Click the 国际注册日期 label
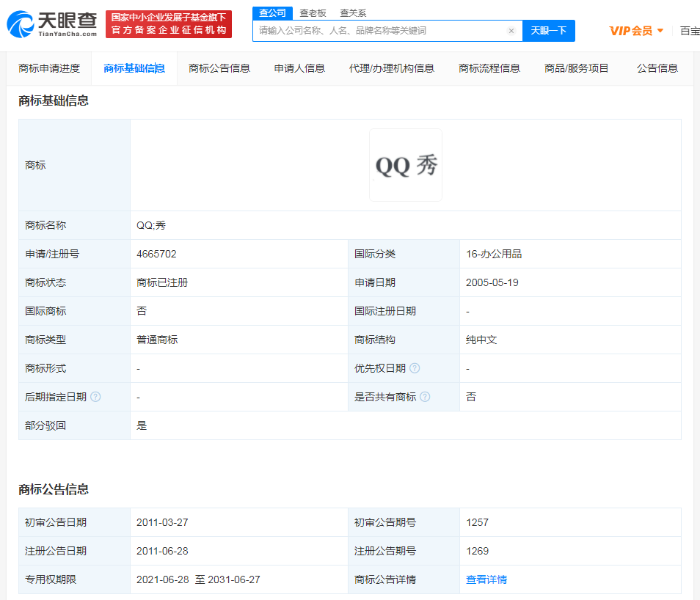 pyautogui.click(x=385, y=311)
